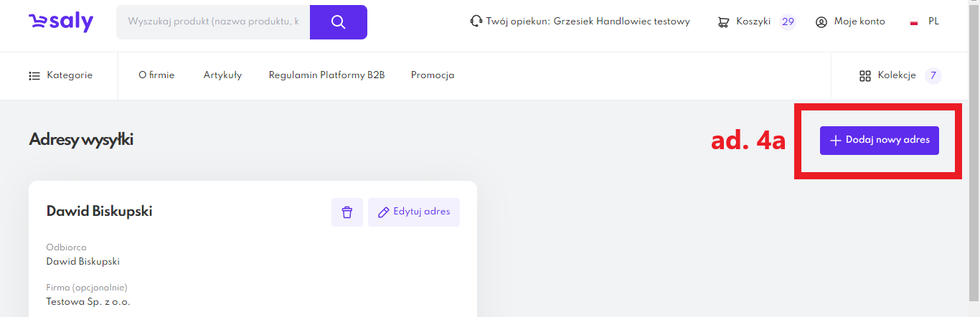
Task: Select the Dawid Biskupski address card title
Action: 99,211
